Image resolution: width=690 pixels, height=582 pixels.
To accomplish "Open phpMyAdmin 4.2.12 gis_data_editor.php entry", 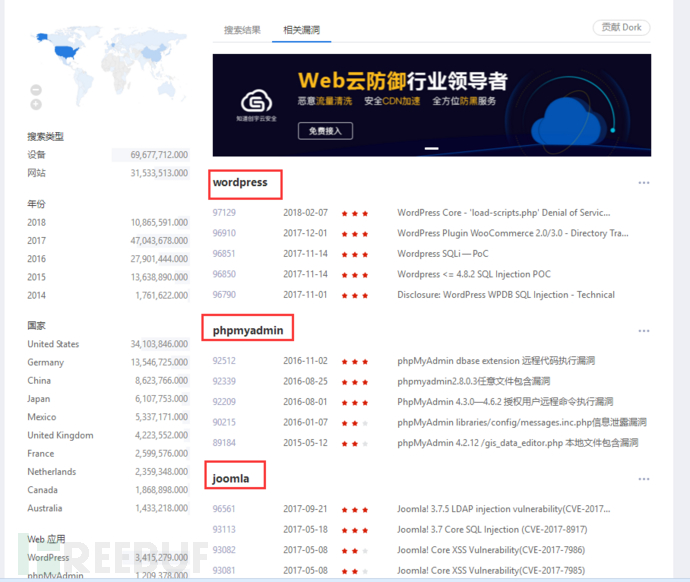I will [518, 443].
